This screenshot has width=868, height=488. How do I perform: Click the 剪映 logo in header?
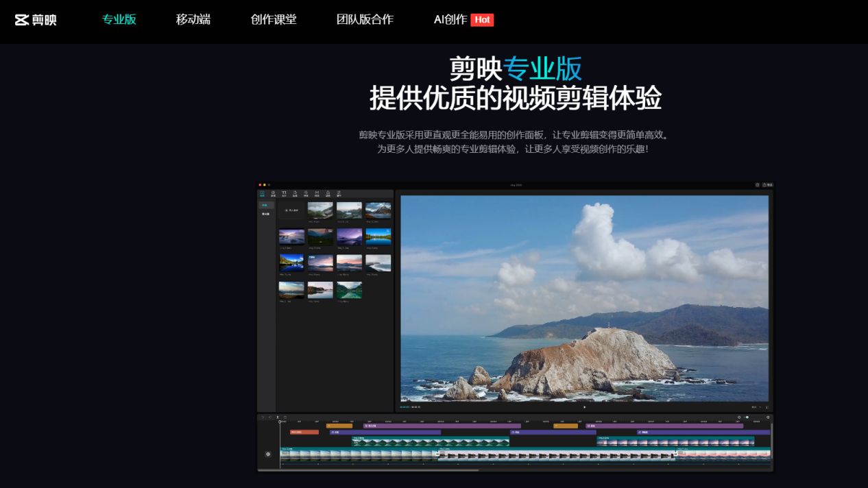click(36, 20)
